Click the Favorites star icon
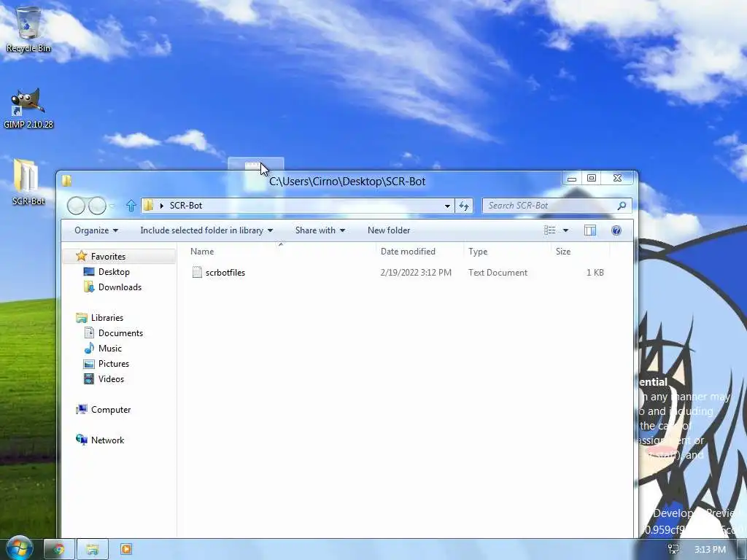 [x=82, y=256]
